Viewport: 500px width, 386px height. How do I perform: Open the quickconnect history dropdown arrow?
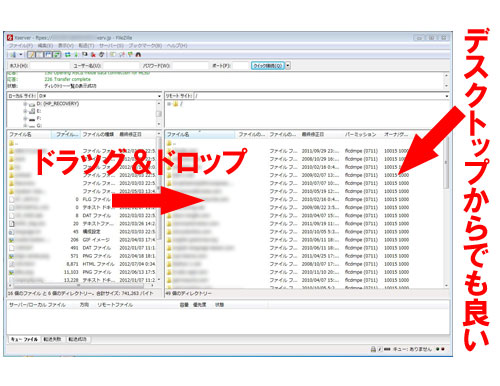(288, 66)
